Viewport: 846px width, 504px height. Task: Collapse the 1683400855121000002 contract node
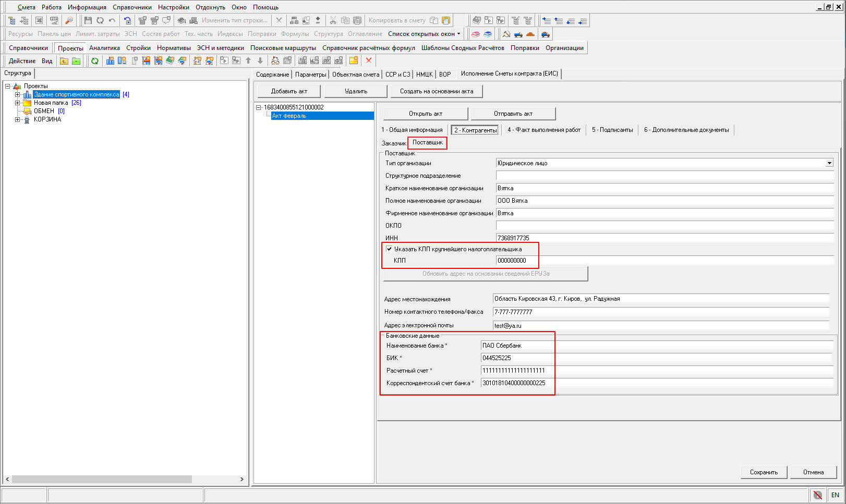pos(258,107)
